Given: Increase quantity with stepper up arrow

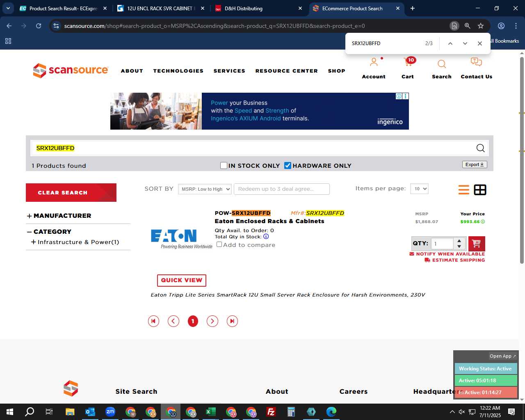Looking at the screenshot, I should [459, 241].
